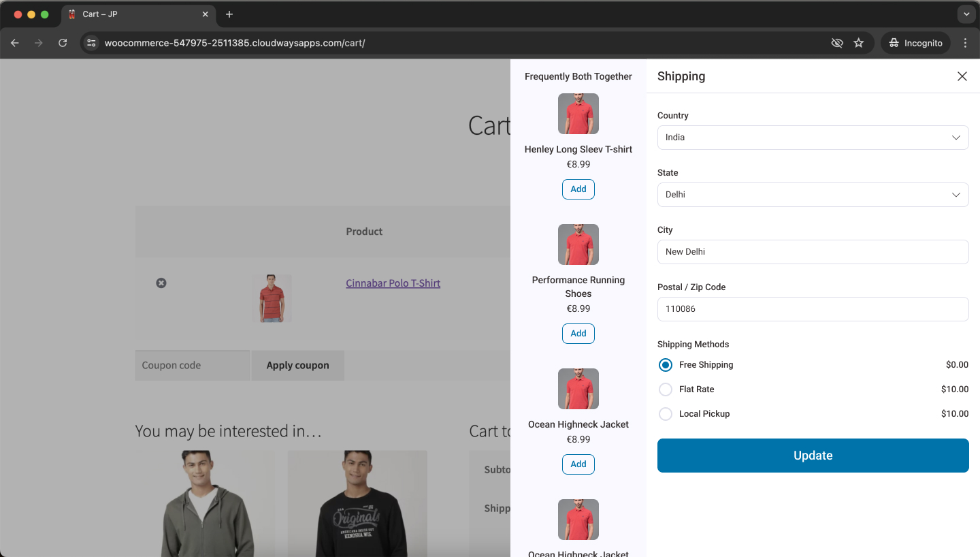Close the Shipping panel
Viewport: 980px width, 557px height.
[962, 76]
